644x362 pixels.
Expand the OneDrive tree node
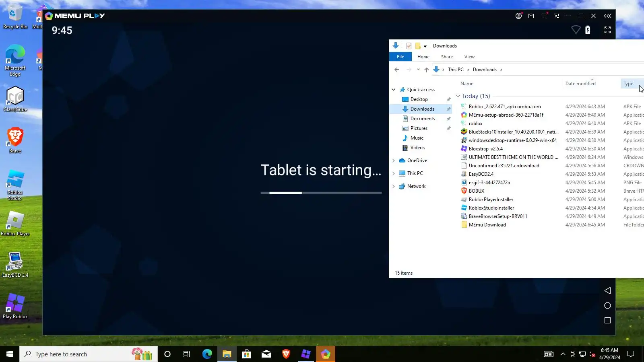394,160
